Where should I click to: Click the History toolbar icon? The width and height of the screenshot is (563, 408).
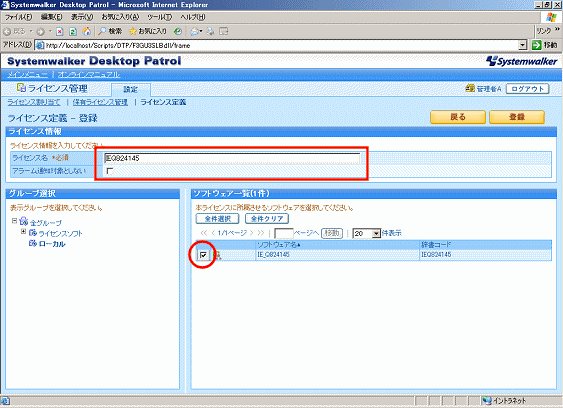177,31
